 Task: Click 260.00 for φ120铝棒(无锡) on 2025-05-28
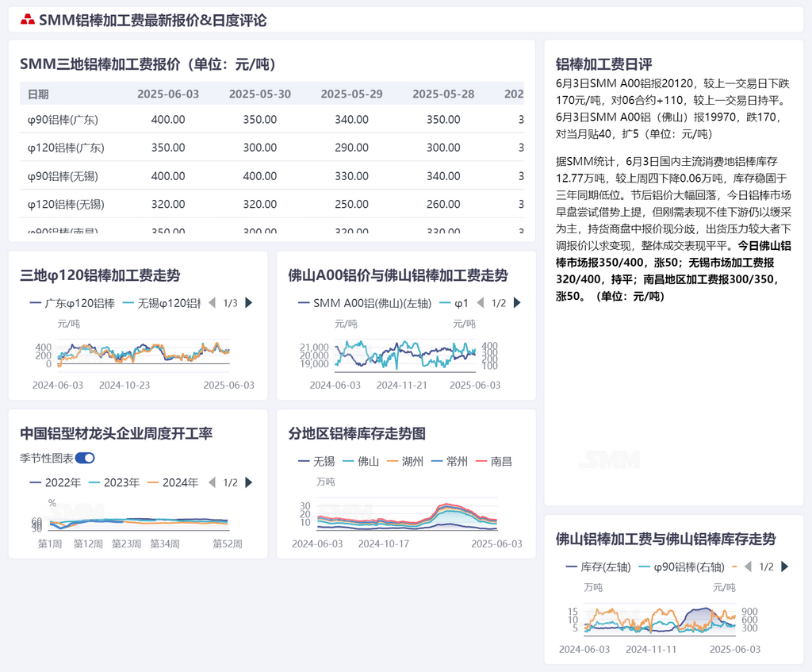[443, 204]
